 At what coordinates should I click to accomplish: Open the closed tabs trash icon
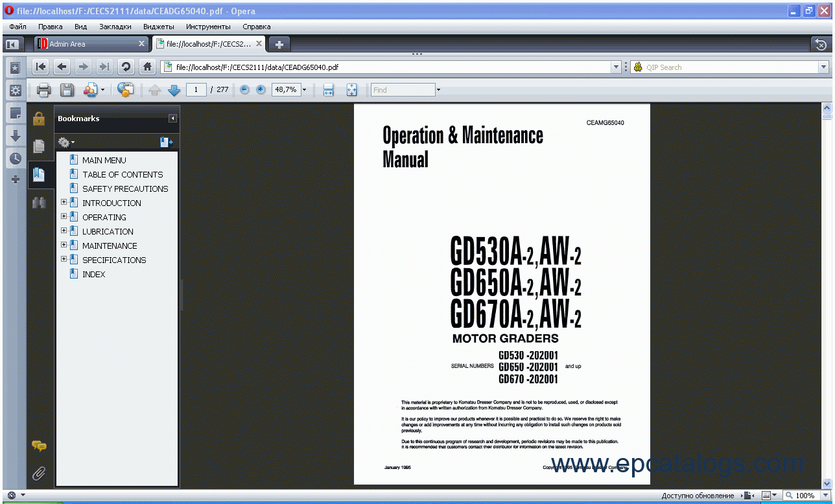[x=821, y=44]
